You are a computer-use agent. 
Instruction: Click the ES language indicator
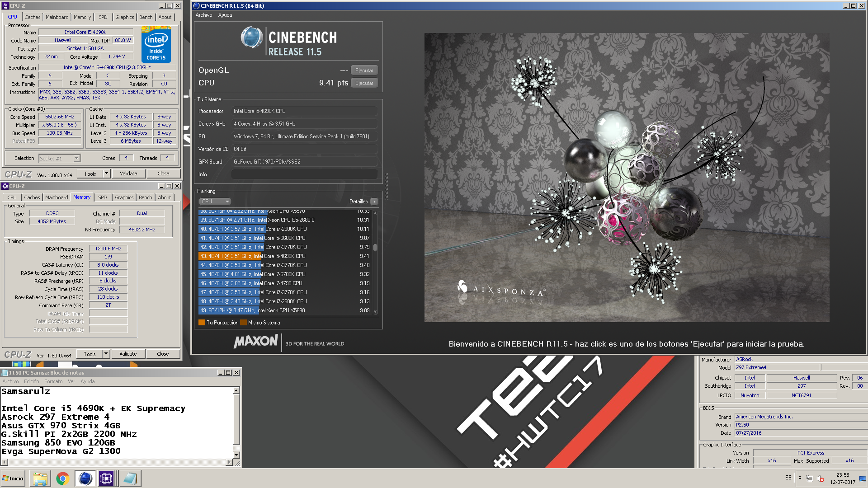(x=788, y=478)
